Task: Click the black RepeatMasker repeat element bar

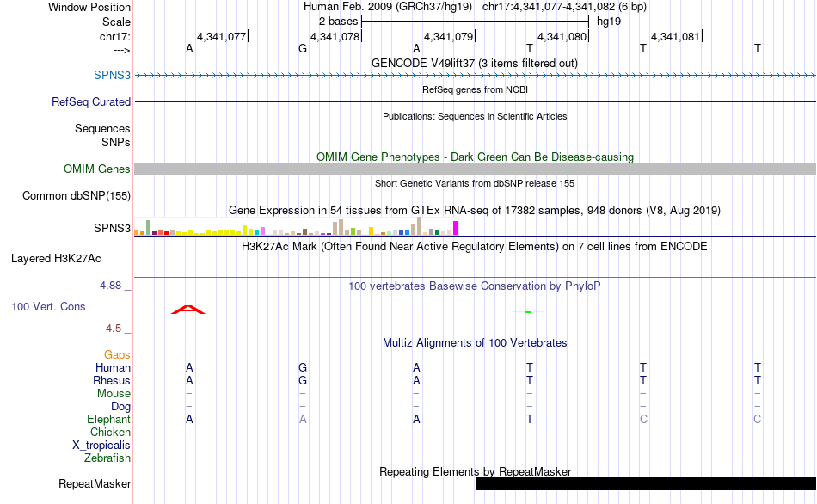Action: [x=646, y=483]
